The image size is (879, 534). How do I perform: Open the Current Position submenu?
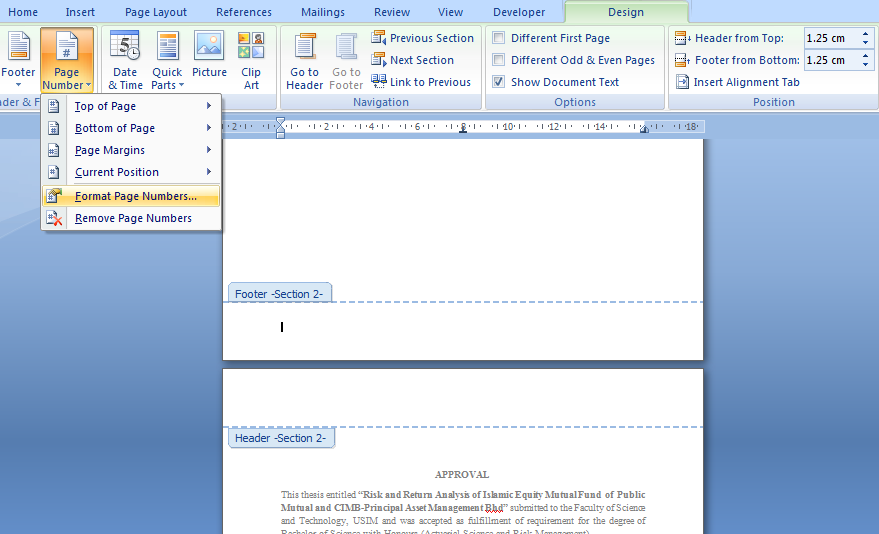click(x=131, y=171)
